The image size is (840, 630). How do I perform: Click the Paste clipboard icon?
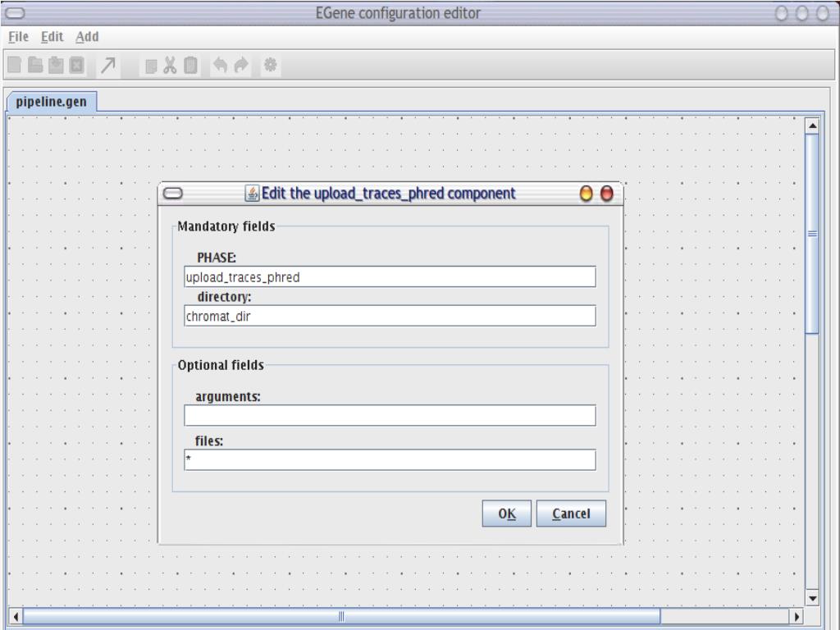(x=190, y=66)
